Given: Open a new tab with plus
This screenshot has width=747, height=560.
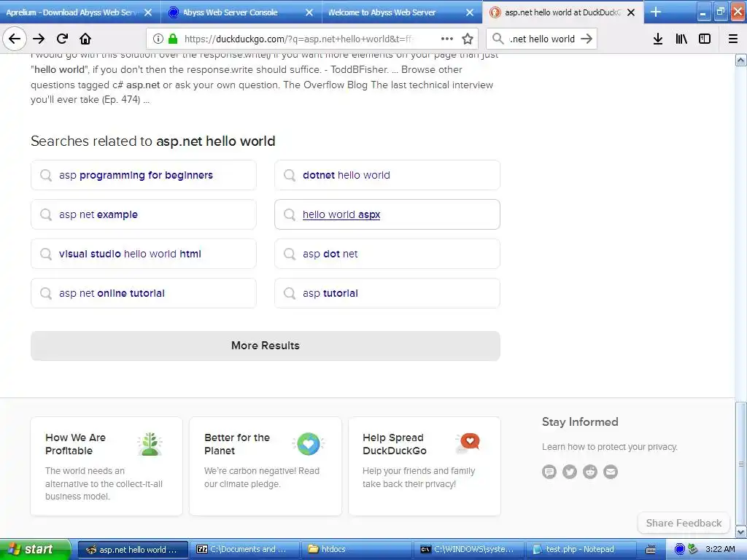Looking at the screenshot, I should pos(656,12).
